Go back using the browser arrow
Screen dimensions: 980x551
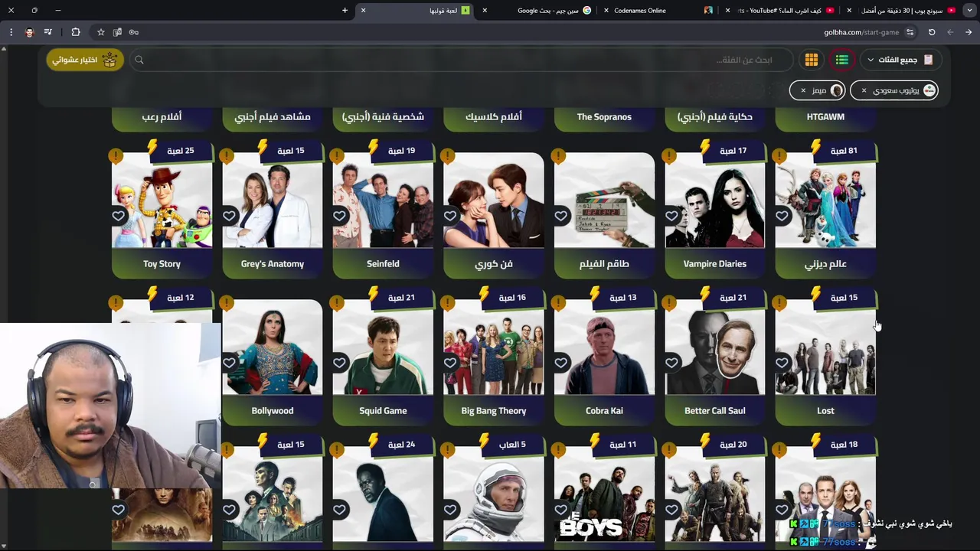[969, 32]
